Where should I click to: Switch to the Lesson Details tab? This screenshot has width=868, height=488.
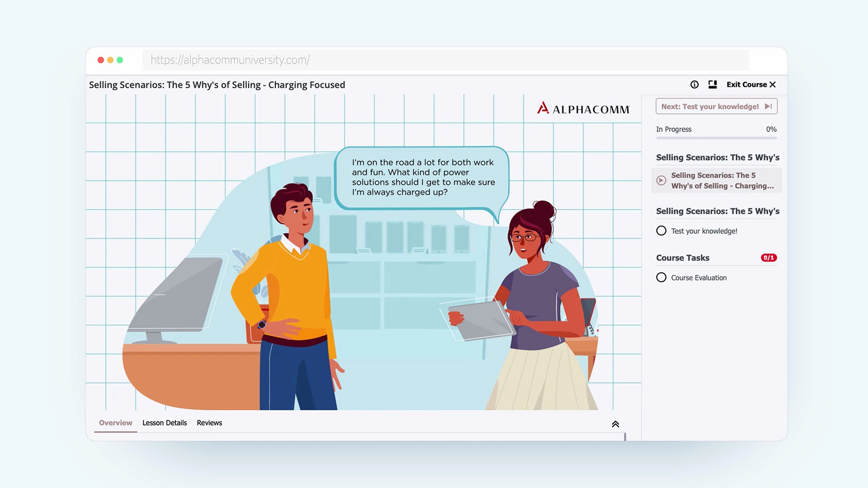click(x=165, y=423)
